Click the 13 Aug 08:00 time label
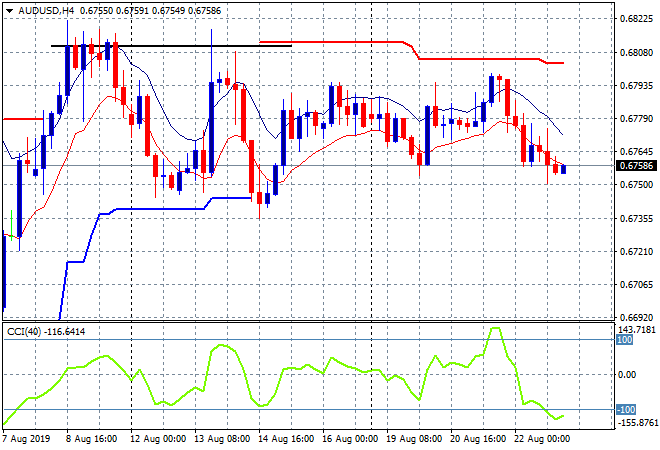This screenshot has width=660, height=450. 222,439
